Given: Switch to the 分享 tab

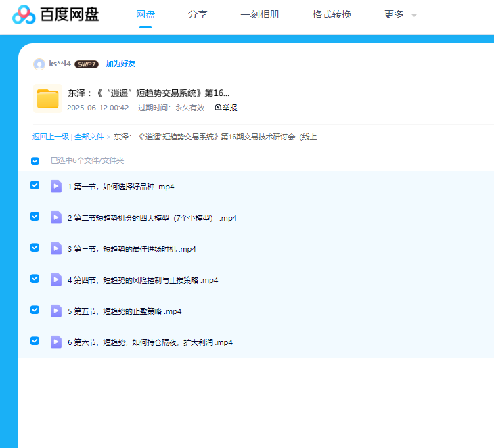Looking at the screenshot, I should pyautogui.click(x=198, y=15).
